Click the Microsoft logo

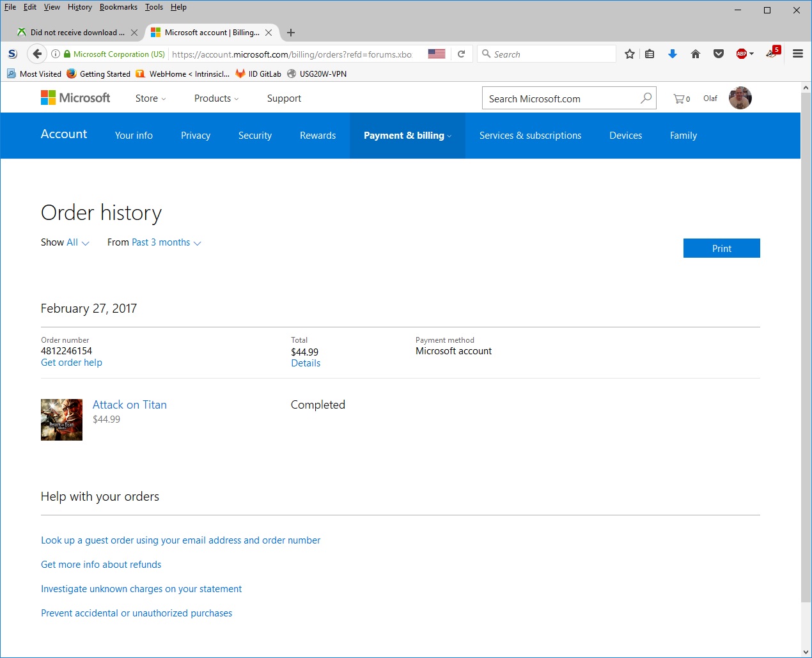coord(75,97)
